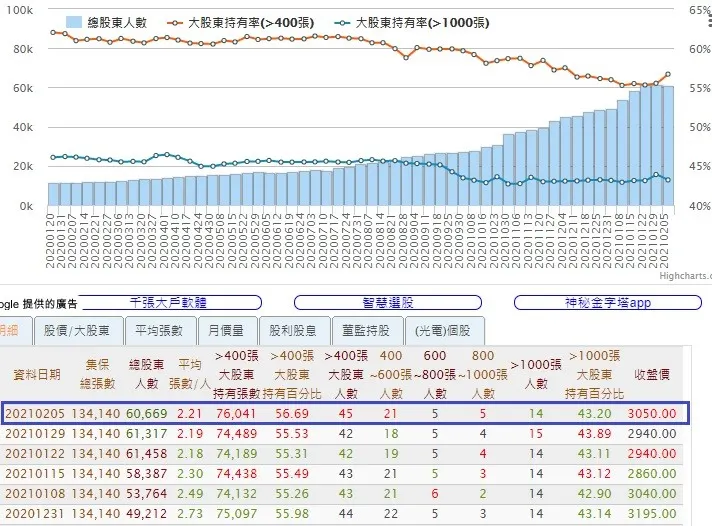The image size is (712, 526).
Task: Click the >400張大股東人數 column header
Action: [346, 375]
